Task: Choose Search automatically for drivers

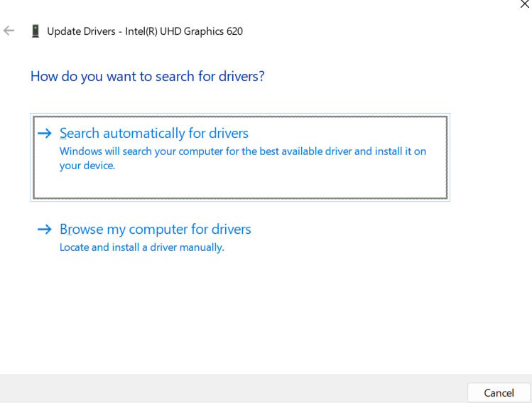Action: point(154,133)
